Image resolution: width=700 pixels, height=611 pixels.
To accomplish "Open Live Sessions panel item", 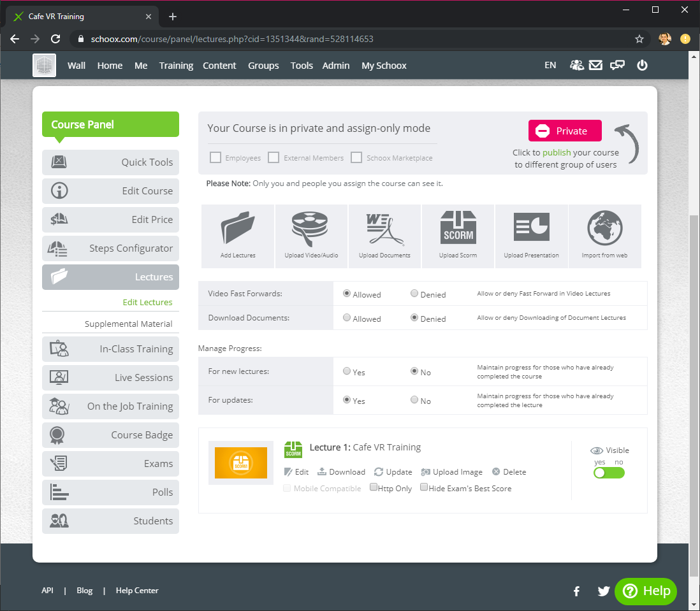I will tap(111, 378).
